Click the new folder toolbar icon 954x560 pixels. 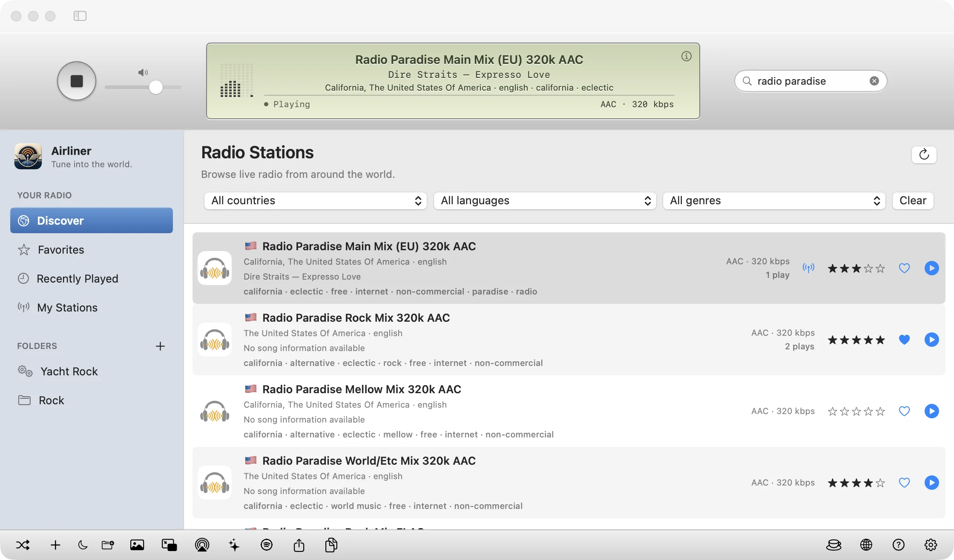[108, 545]
